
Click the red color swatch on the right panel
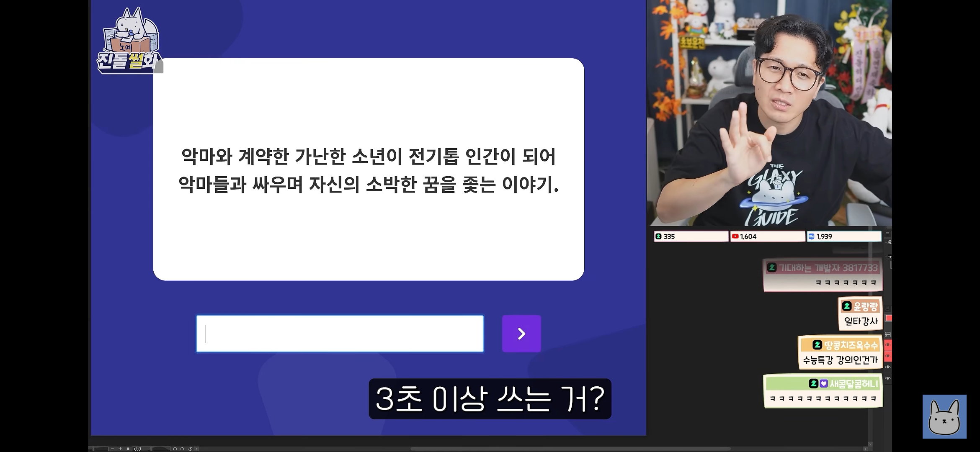(889, 318)
